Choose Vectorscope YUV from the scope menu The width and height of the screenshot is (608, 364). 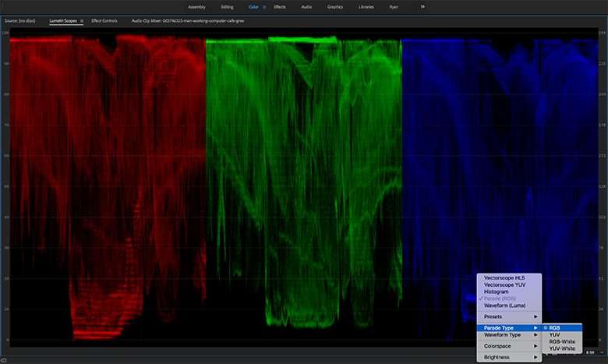click(509, 285)
